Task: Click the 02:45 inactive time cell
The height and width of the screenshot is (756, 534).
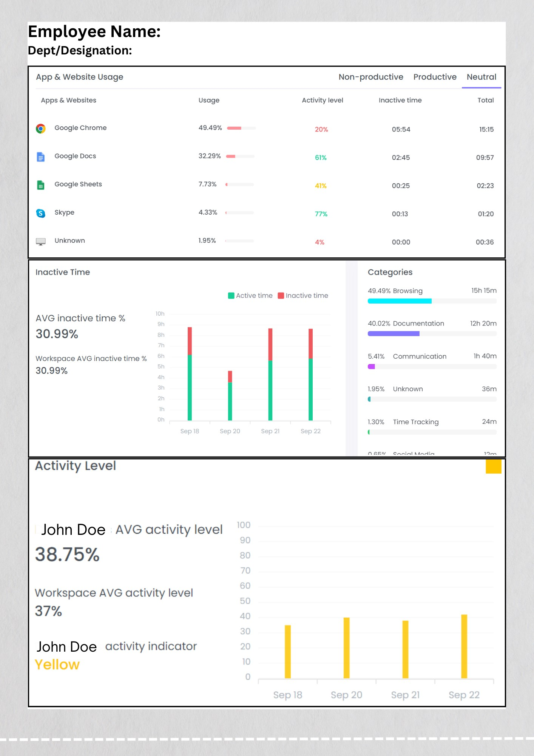Action: pos(401,158)
